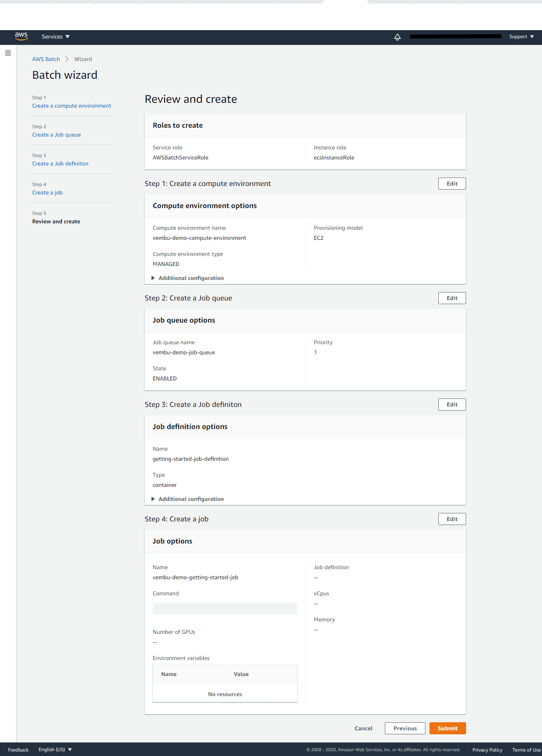Select vembu-demo-compute-environment name value
542x756 pixels.
point(199,238)
